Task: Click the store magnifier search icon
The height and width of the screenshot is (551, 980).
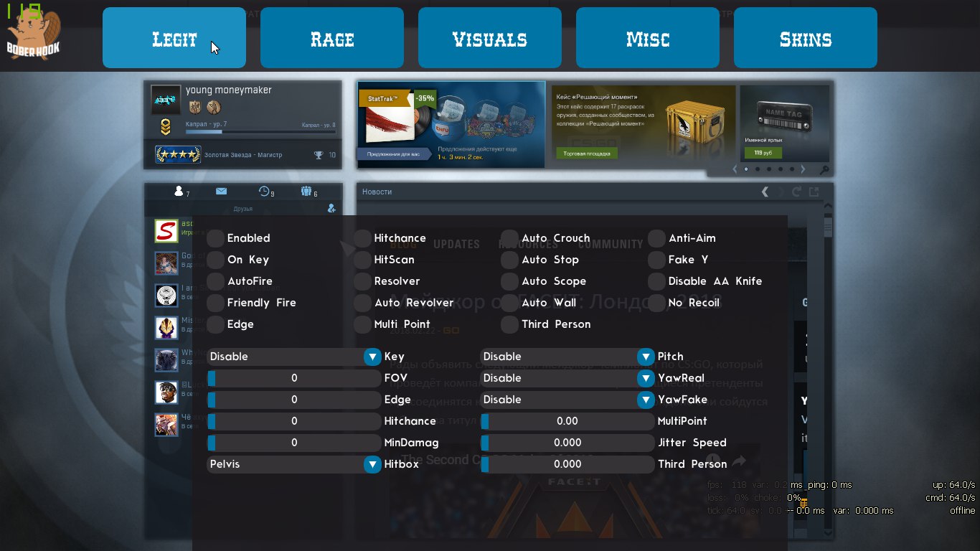Action: pos(825,170)
